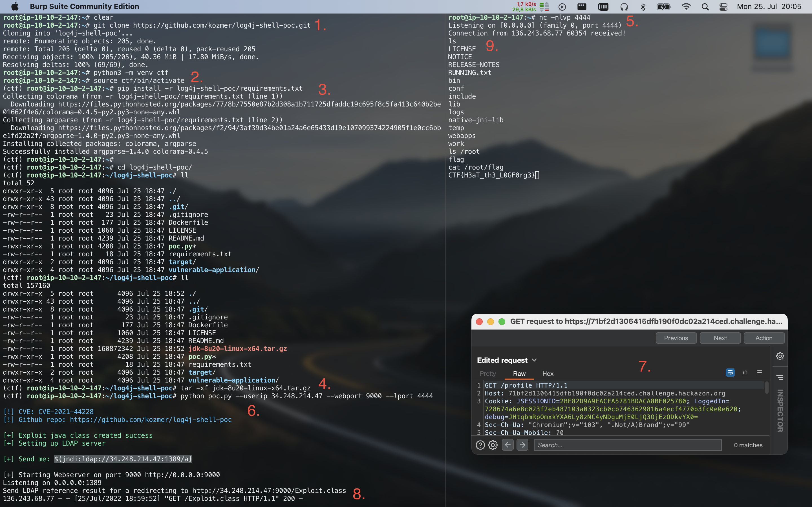Open the Action dropdown button
The image size is (812, 507).
coord(764,338)
